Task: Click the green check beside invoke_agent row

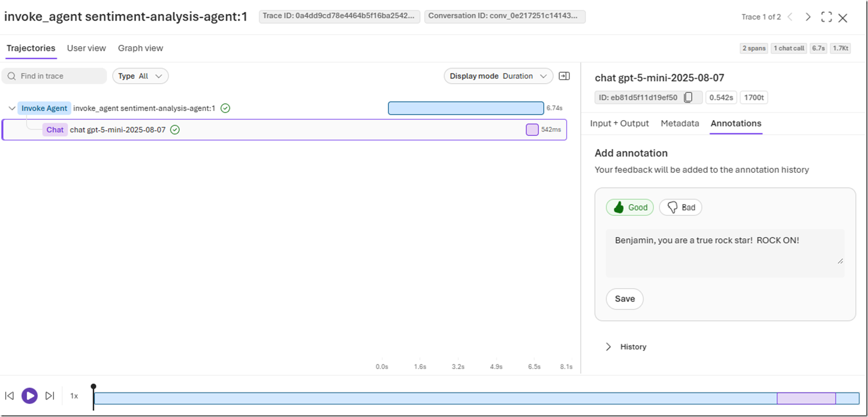Action: pyautogui.click(x=225, y=108)
